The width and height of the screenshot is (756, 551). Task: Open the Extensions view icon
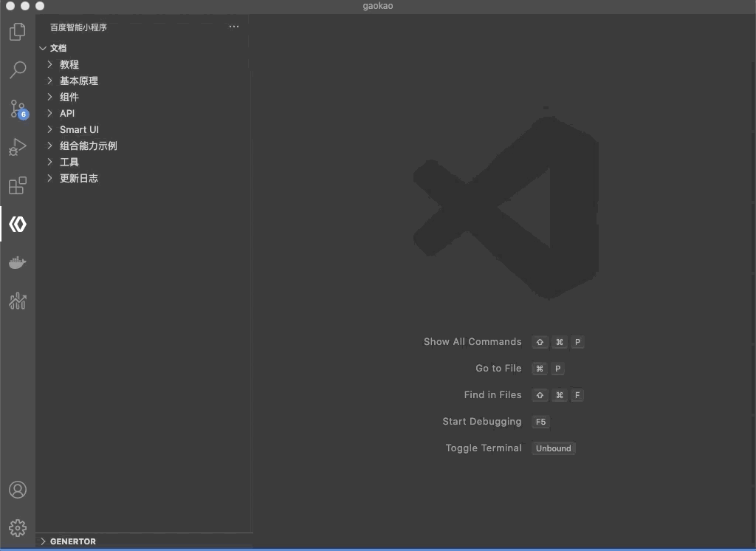[x=18, y=185]
